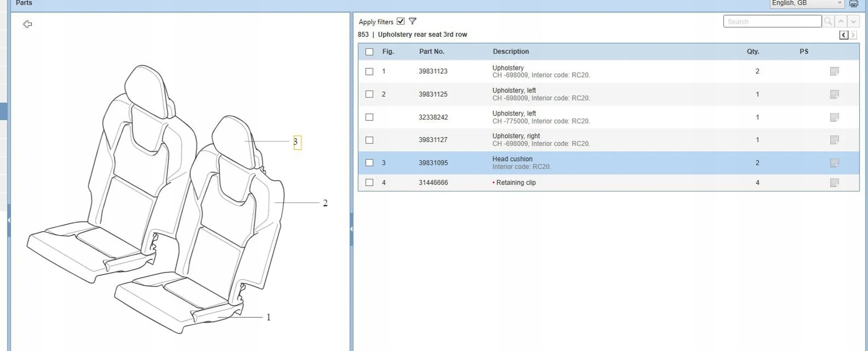This screenshot has height=351, width=868.
Task: Select checkbox for Retaining clip row
Action: 369,182
